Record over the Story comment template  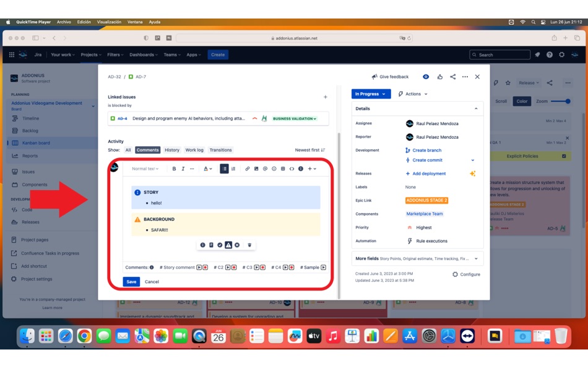[x=205, y=268]
